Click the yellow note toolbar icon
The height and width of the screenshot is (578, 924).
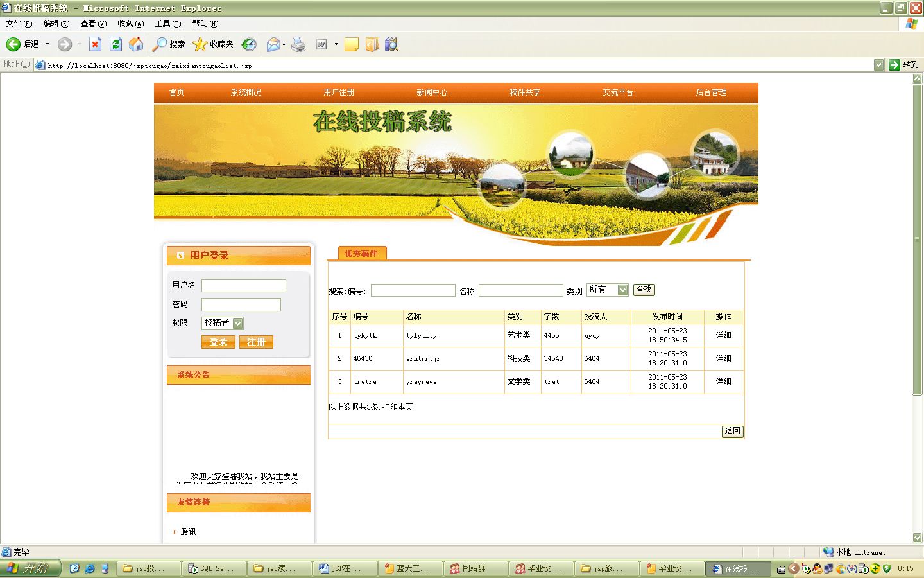coord(352,44)
